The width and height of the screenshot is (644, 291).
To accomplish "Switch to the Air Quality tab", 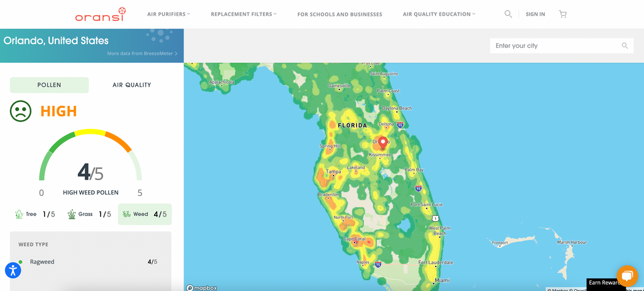I will click(131, 85).
